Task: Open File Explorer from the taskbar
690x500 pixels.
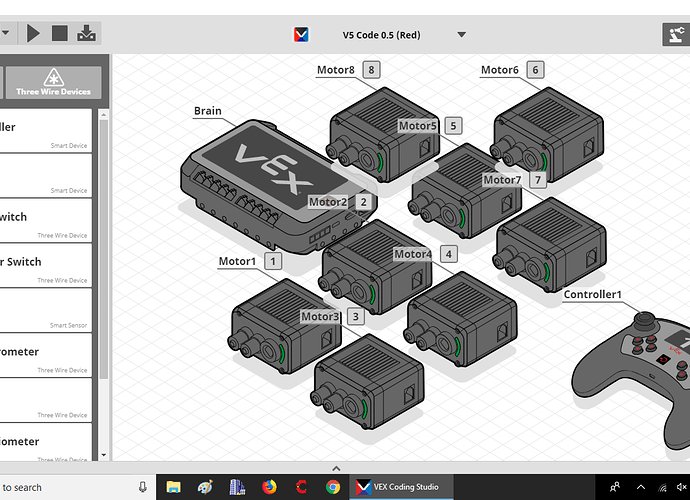Action: (x=173, y=487)
